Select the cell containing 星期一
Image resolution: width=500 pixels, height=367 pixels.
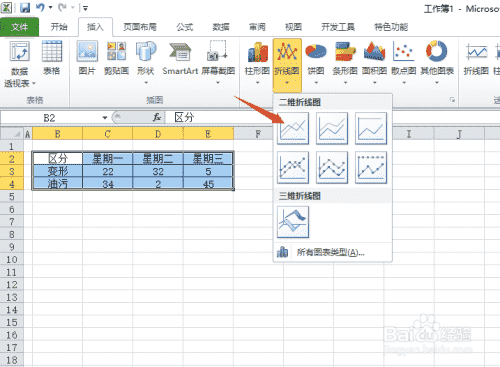(108, 159)
